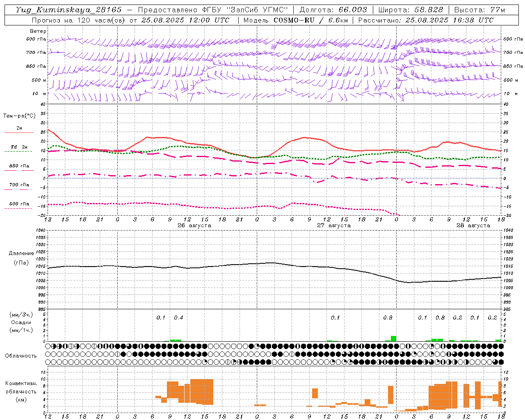The width and height of the screenshot is (525, 420).
Task: Click the Долгота: 66.003 value
Action: click(333, 10)
